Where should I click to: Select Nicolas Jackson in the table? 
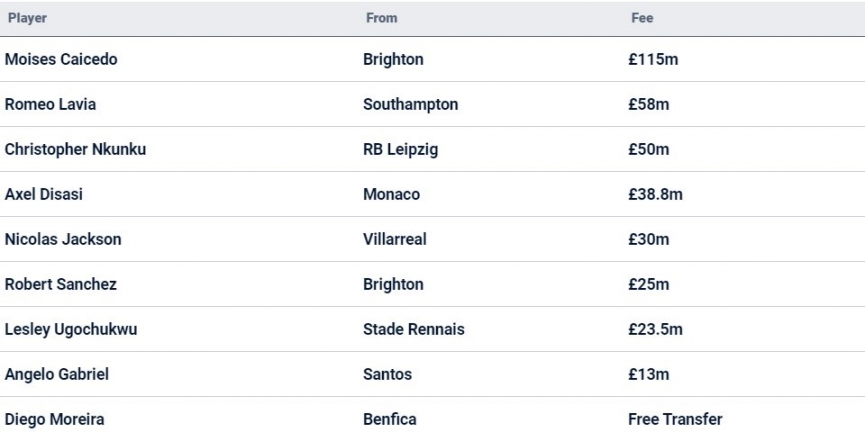pos(63,240)
